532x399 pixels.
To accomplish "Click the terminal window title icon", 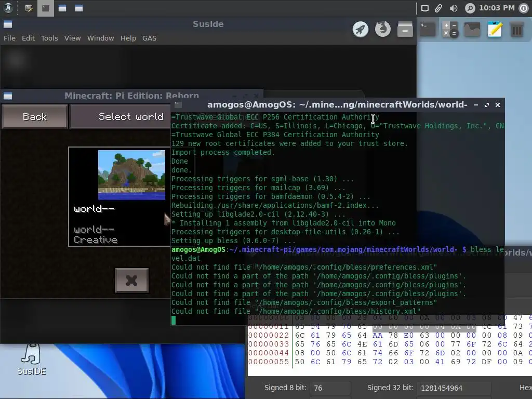I will point(178,105).
